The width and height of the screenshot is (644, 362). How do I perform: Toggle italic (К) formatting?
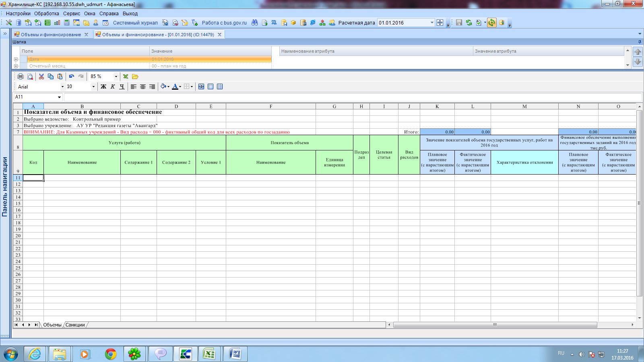point(113,86)
